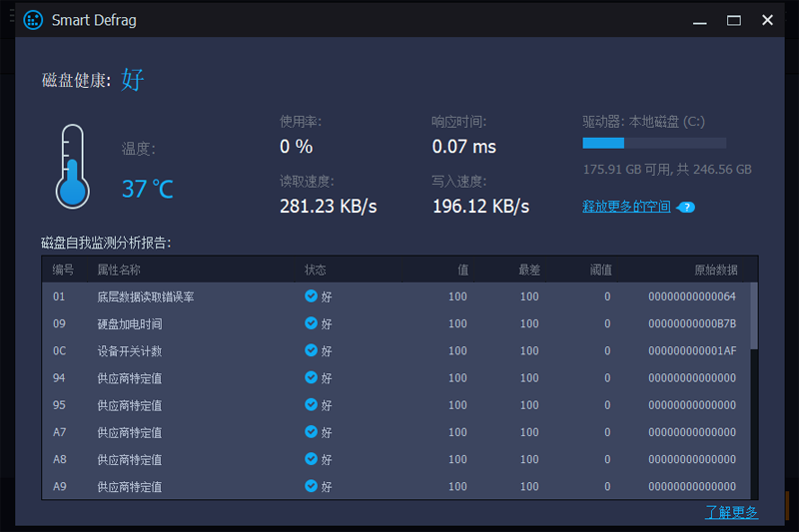Click the Smart Defrag logo icon

pos(34,20)
